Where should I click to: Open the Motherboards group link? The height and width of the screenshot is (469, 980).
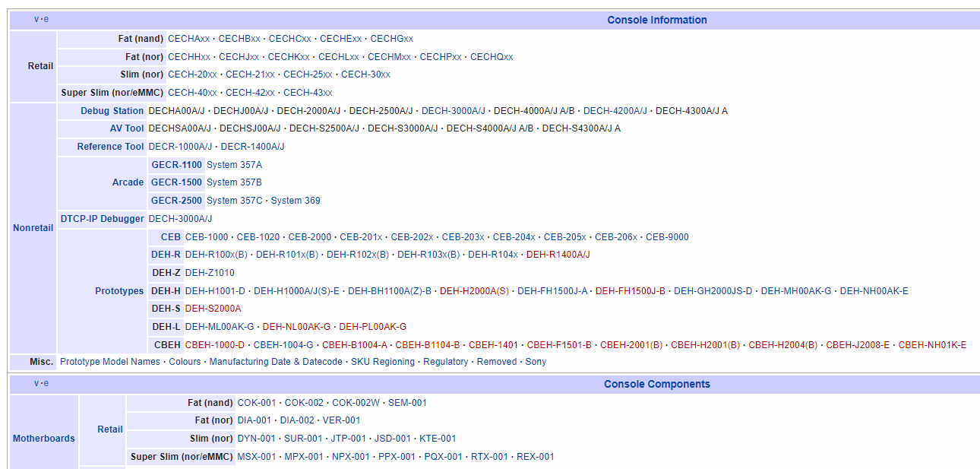click(44, 439)
